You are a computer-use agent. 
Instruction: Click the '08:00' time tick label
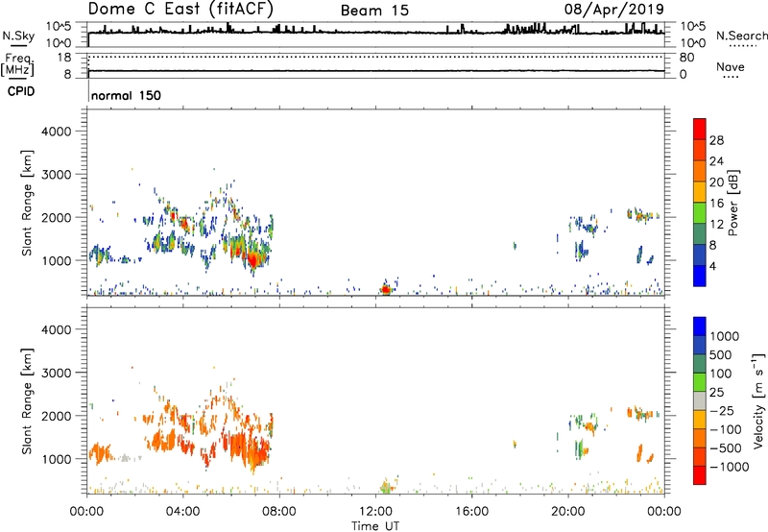coord(279,512)
